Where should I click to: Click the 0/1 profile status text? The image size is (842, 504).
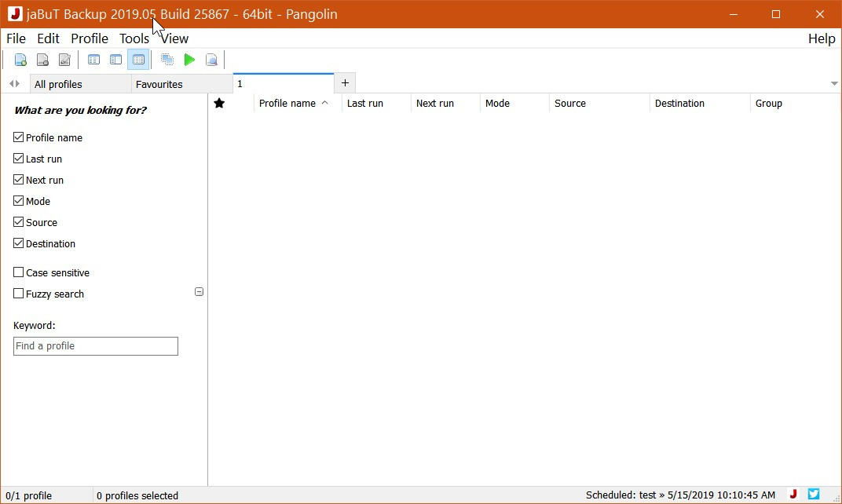click(x=29, y=495)
